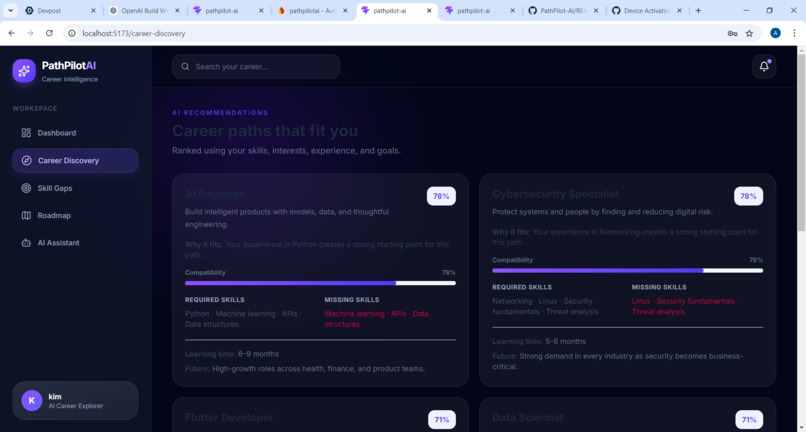Screen dimensions: 806x432
Task: Click the AI RECOMMENDATIONS label
Action: pyautogui.click(x=220, y=113)
